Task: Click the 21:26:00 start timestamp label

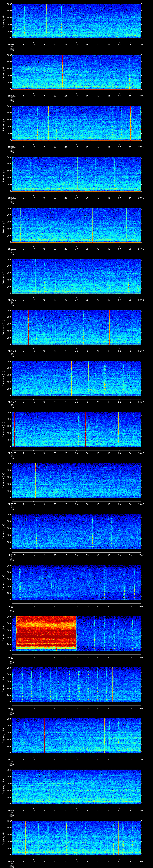Action: point(12,555)
